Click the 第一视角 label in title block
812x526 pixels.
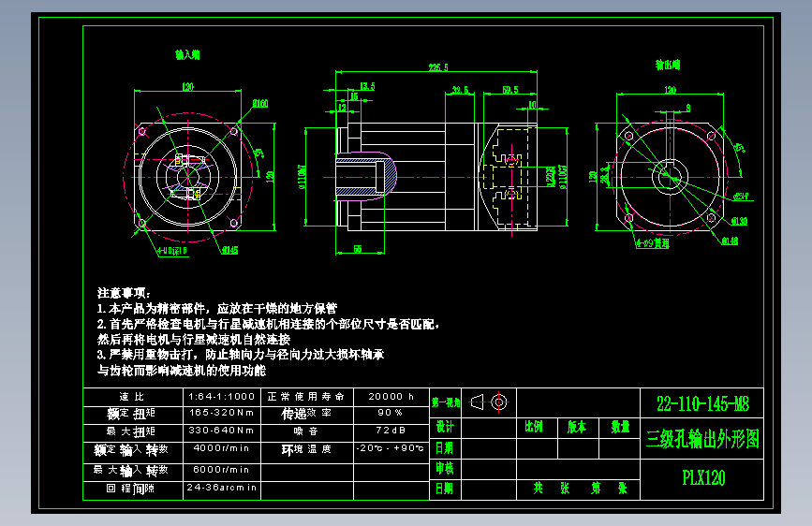(x=446, y=402)
